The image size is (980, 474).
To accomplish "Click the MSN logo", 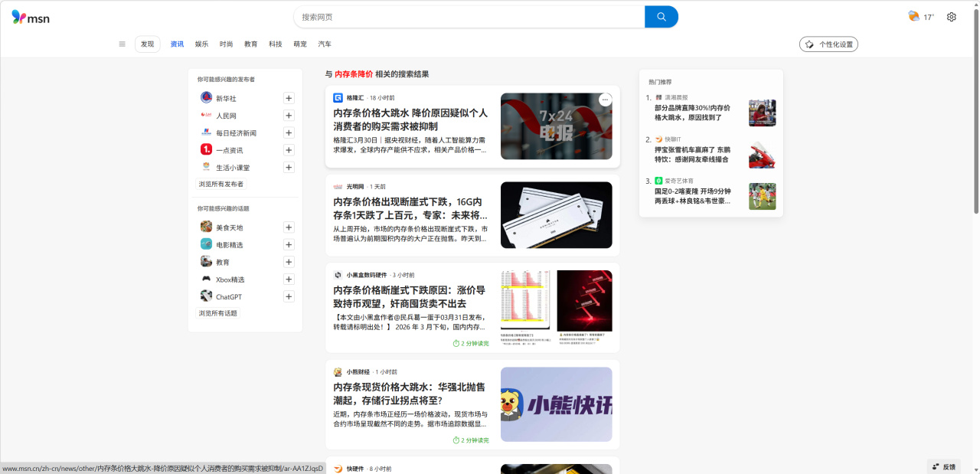I will pyautogui.click(x=31, y=17).
